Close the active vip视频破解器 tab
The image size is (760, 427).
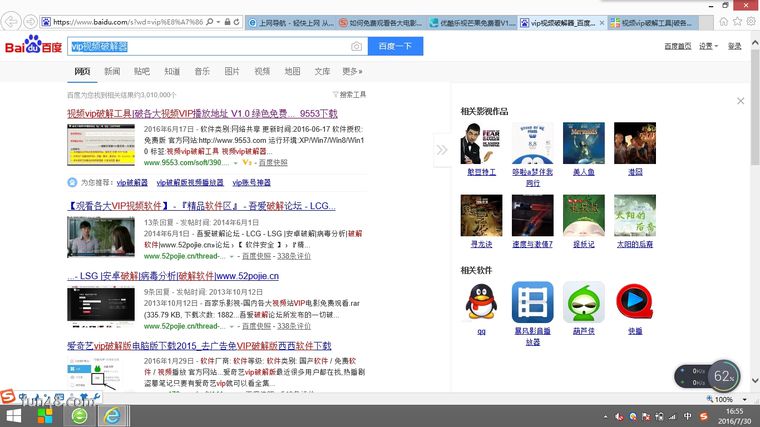pyautogui.click(x=602, y=23)
